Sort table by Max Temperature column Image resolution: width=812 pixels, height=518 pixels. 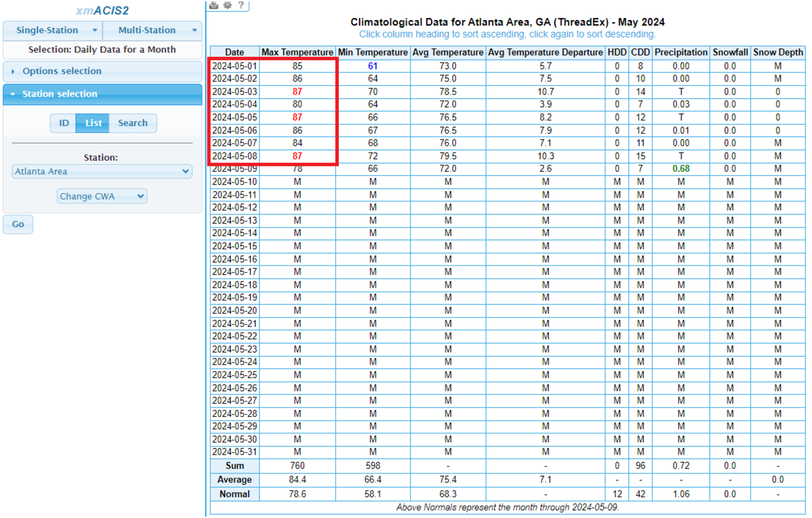[297, 52]
